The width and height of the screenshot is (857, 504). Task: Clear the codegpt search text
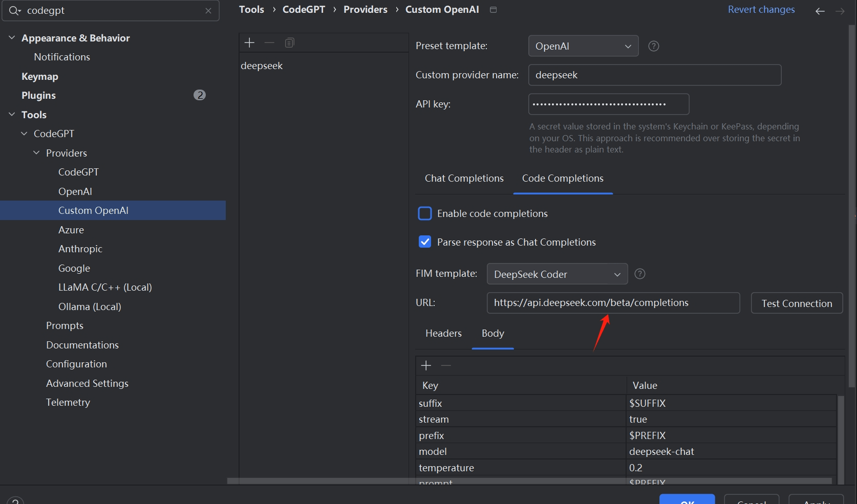click(x=208, y=11)
